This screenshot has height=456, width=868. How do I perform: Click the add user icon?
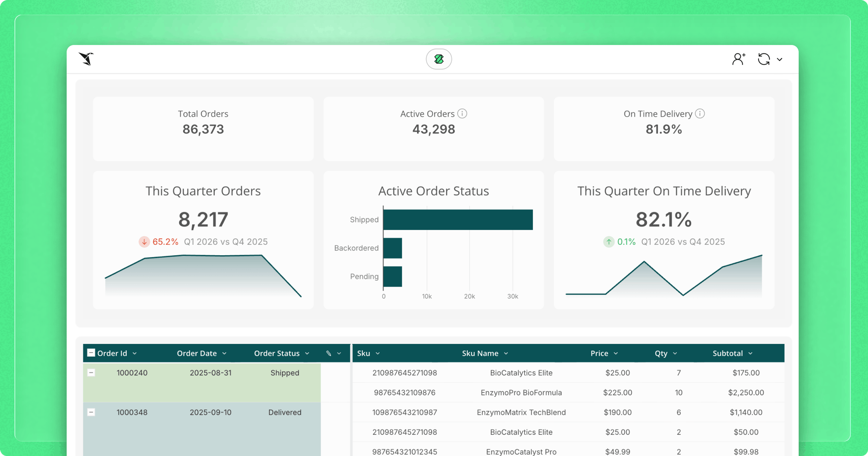tap(739, 59)
